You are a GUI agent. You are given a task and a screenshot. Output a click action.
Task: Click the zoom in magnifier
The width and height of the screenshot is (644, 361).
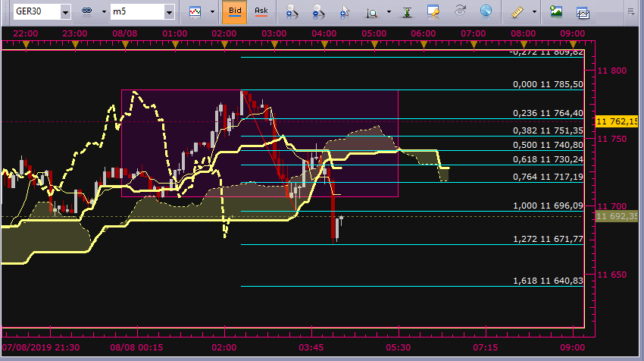[292, 12]
